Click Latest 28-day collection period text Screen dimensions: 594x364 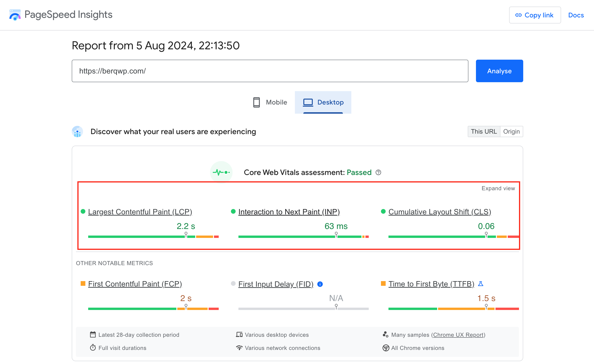[x=139, y=335]
